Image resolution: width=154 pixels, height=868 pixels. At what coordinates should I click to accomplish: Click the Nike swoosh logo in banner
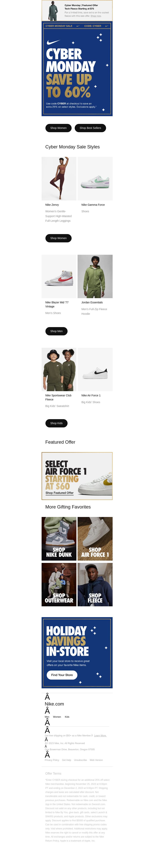point(53,42)
